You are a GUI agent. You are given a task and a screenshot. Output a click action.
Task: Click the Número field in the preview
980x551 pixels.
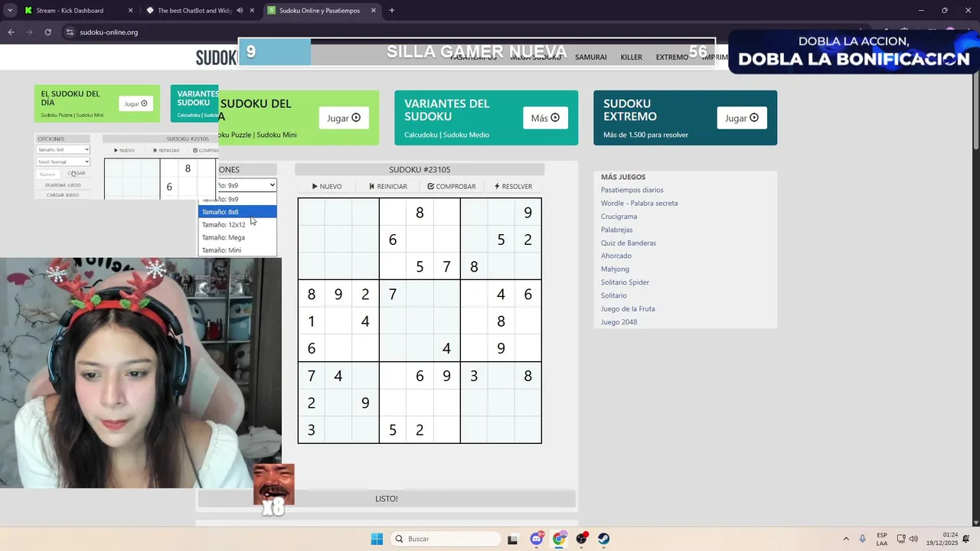(x=47, y=174)
